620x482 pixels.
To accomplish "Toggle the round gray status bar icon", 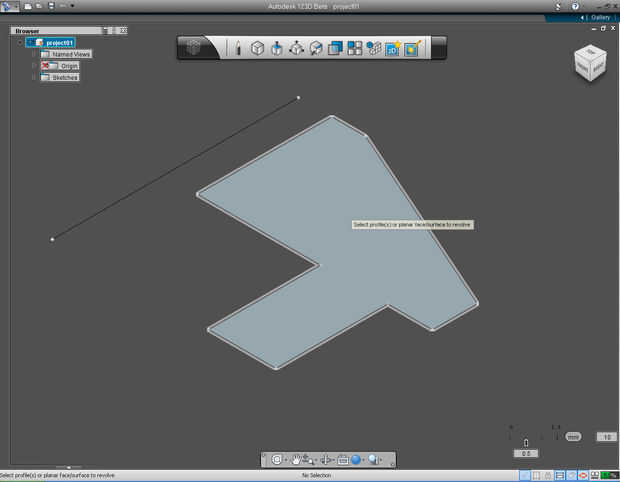I will click(x=571, y=475).
